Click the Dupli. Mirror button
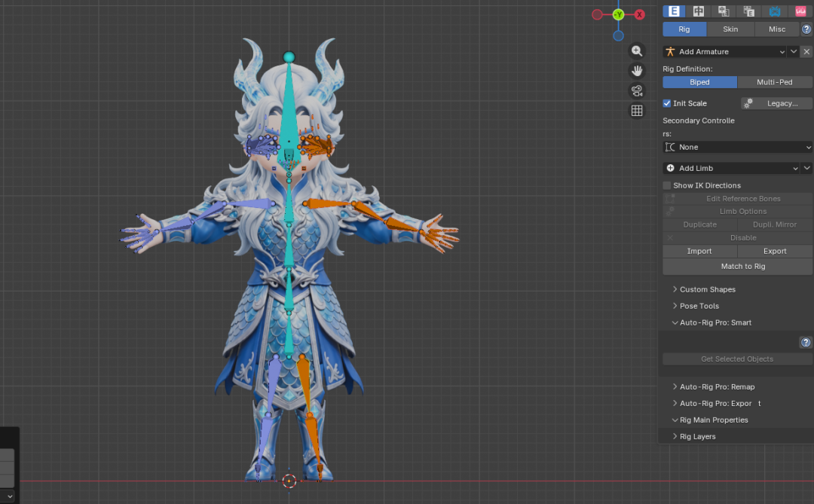Image resolution: width=814 pixels, height=504 pixels. pos(775,225)
